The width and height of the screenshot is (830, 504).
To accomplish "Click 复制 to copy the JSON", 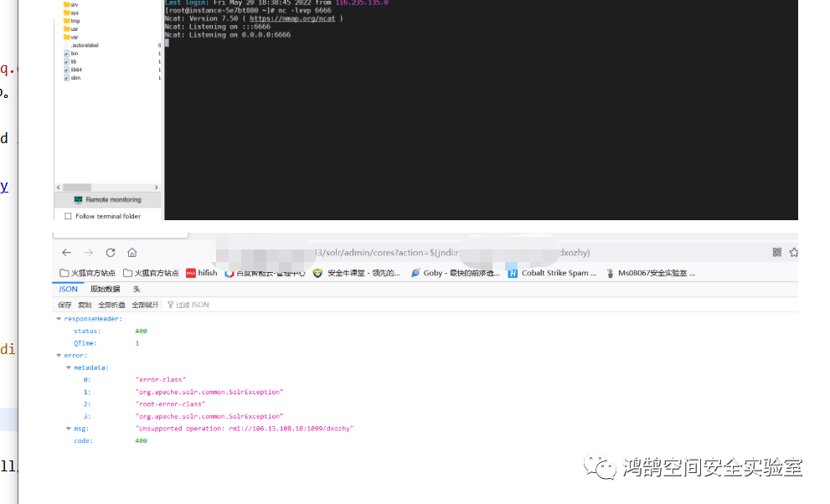I will (x=85, y=305).
